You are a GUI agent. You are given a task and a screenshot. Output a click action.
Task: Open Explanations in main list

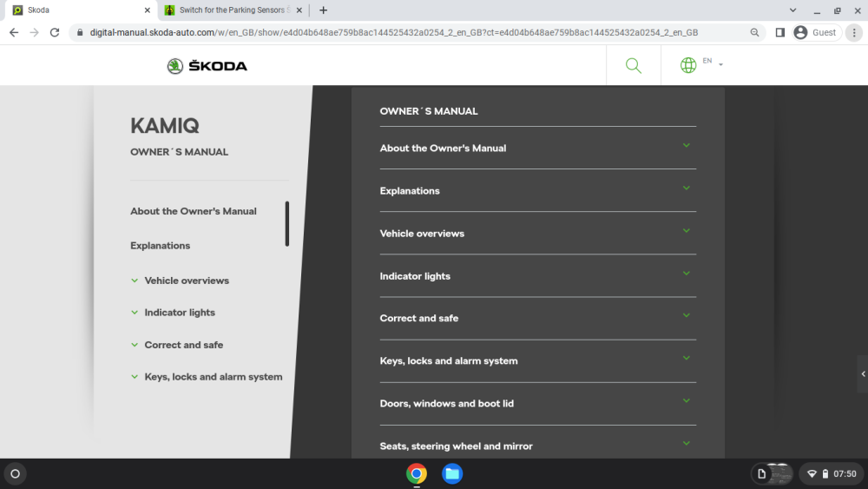410,191
